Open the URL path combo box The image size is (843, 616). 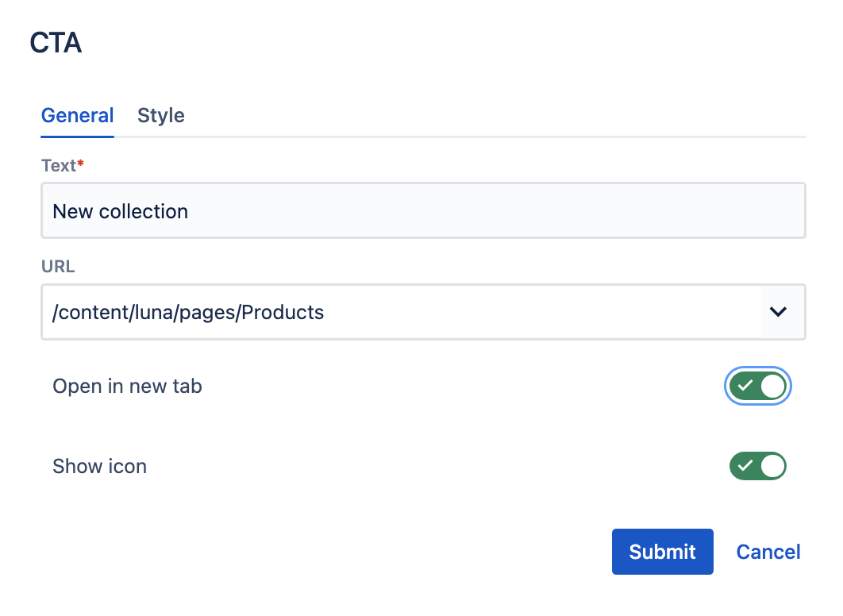click(423, 312)
